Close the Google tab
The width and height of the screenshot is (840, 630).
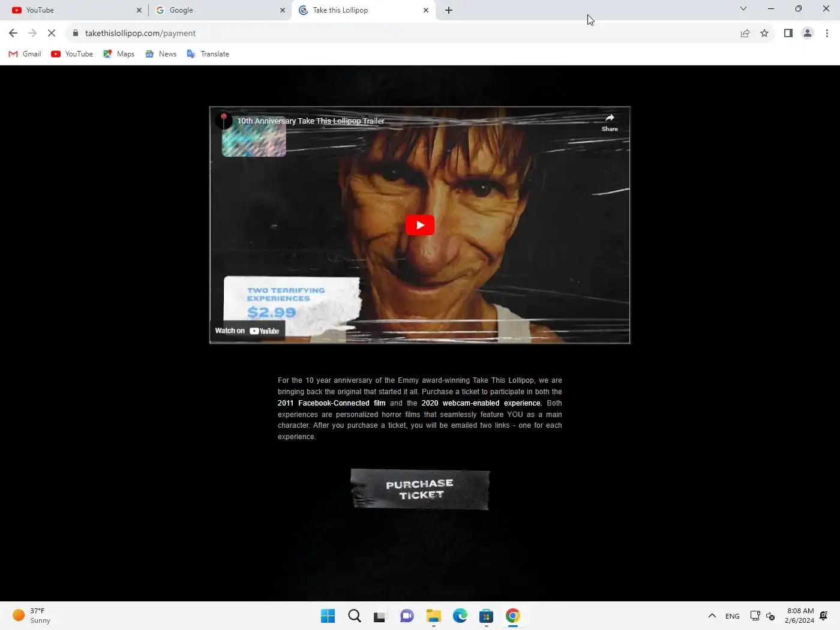click(283, 10)
